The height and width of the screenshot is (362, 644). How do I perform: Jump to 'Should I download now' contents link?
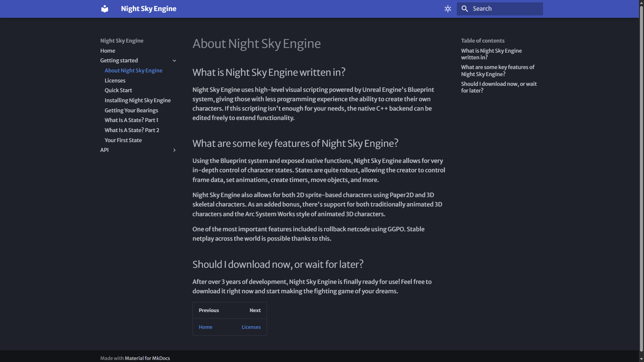click(x=498, y=87)
